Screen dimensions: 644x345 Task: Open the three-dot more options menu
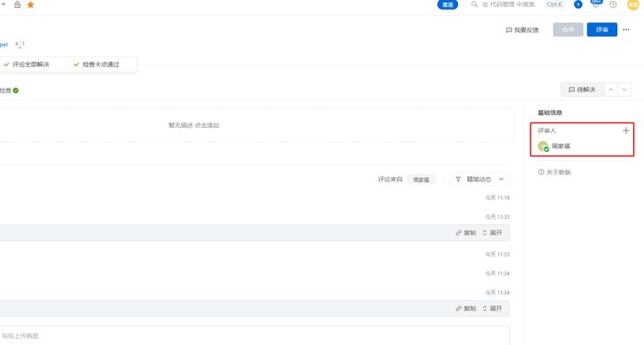click(x=626, y=29)
